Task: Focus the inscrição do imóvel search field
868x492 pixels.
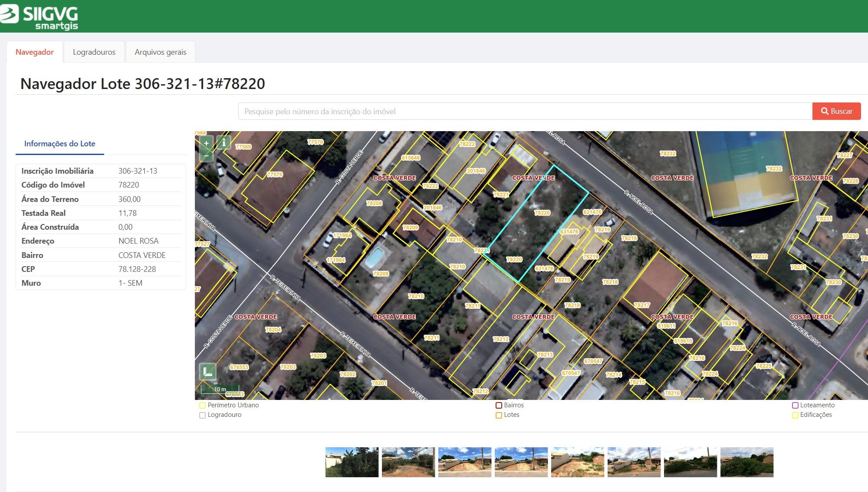Action: pos(525,111)
